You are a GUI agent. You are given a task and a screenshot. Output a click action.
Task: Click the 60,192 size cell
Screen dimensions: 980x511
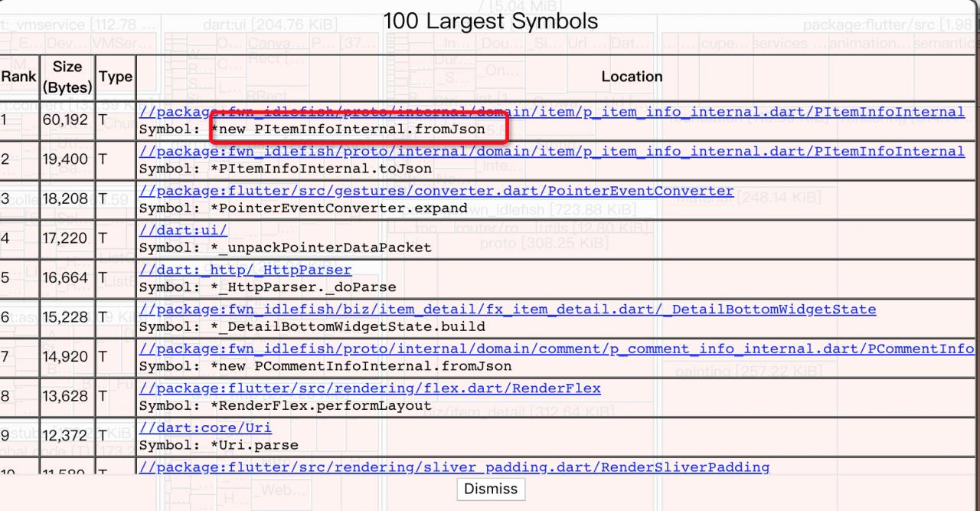65,120
